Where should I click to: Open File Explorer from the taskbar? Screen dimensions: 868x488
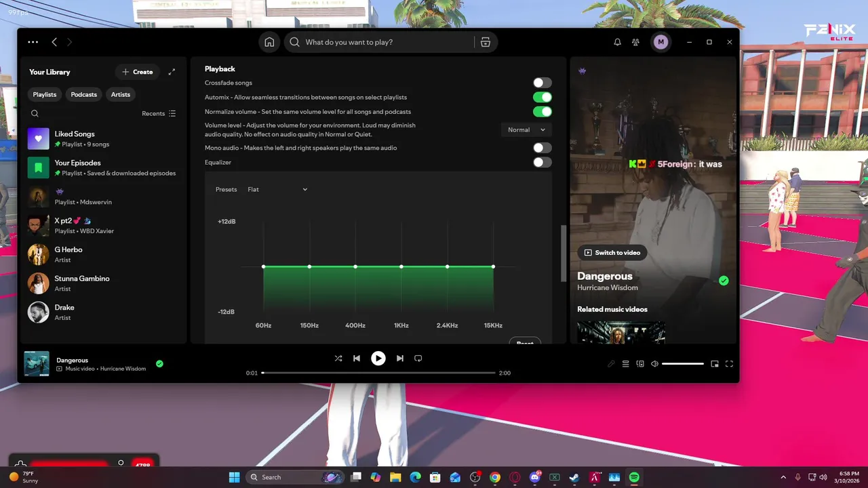(x=395, y=477)
